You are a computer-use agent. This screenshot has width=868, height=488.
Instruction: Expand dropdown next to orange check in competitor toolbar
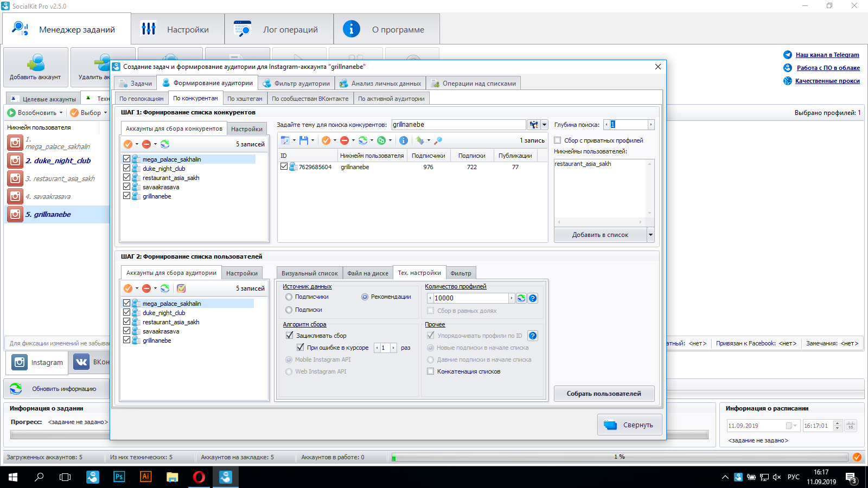[x=335, y=140]
